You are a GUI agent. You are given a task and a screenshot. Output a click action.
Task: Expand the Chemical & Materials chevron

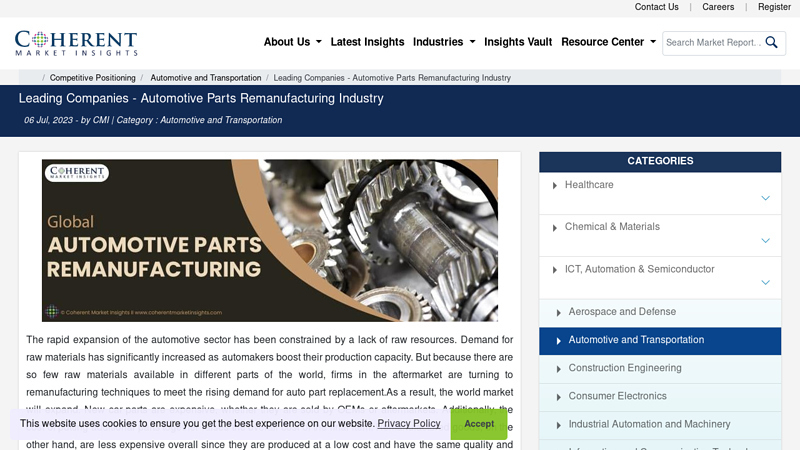tap(765, 240)
